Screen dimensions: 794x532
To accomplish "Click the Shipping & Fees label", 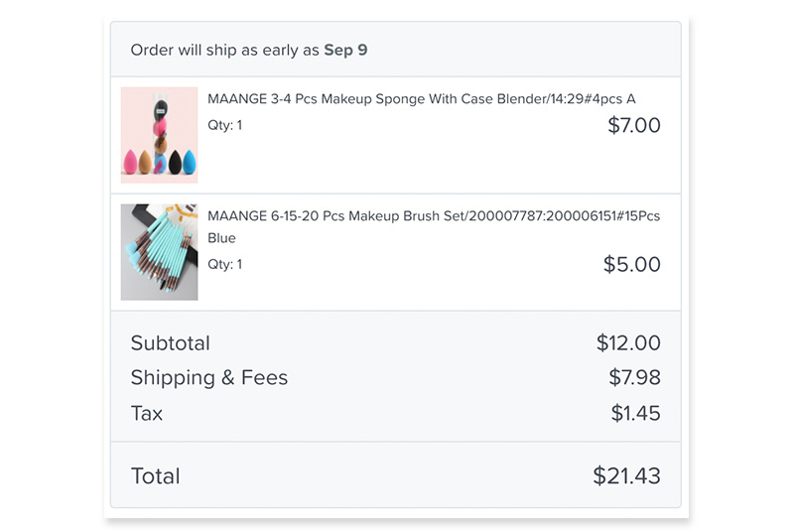I will point(209,378).
